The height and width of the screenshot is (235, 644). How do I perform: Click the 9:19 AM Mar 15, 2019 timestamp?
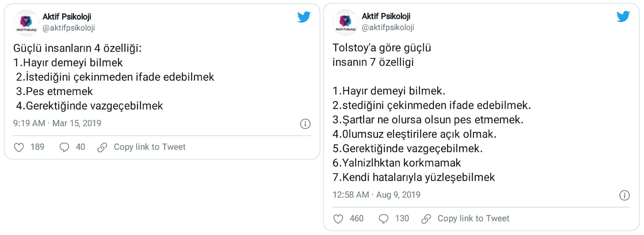click(x=57, y=123)
